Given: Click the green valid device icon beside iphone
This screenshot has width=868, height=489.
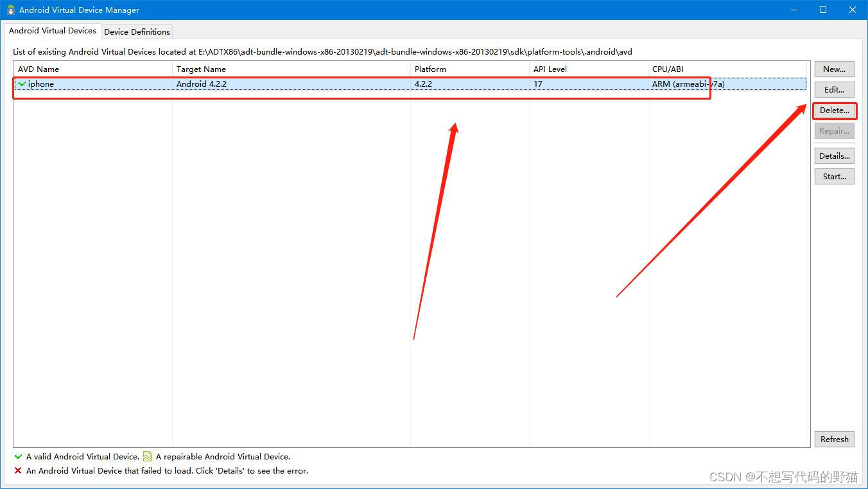Looking at the screenshot, I should 22,84.
